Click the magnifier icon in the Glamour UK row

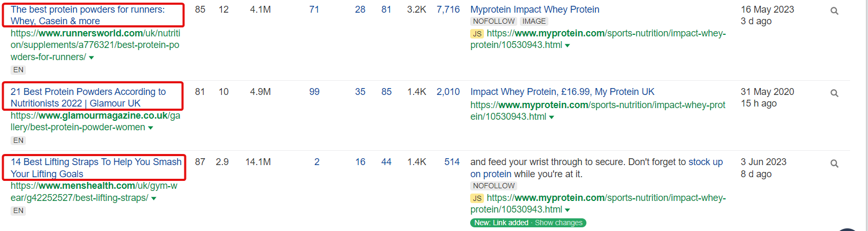(834, 93)
